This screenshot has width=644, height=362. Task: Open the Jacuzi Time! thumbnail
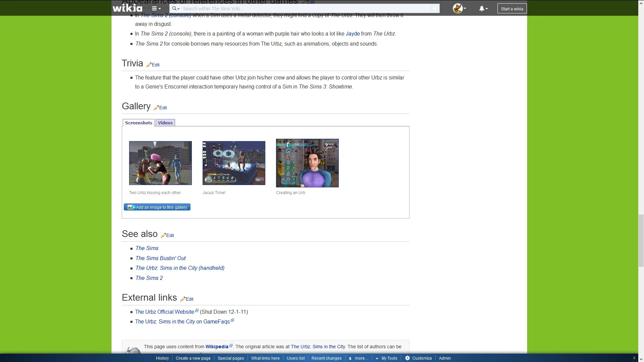point(234,163)
